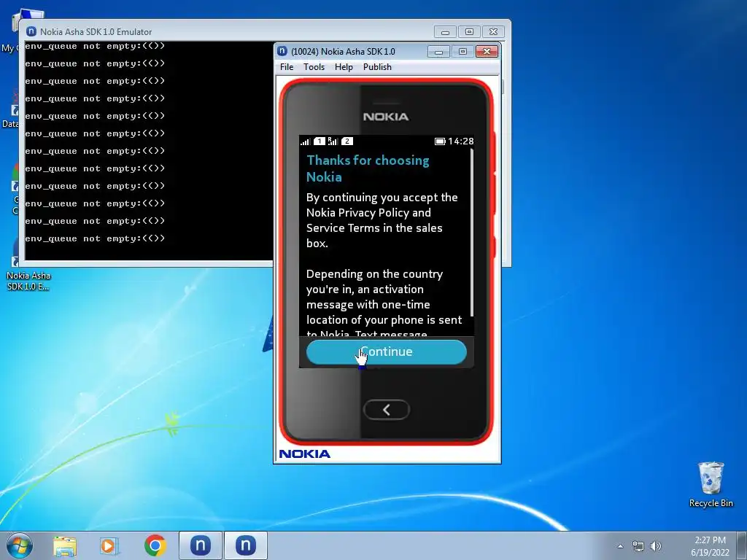Image resolution: width=747 pixels, height=560 pixels.
Task: Click 'By continuing you accept' paragraph
Action: [382, 220]
